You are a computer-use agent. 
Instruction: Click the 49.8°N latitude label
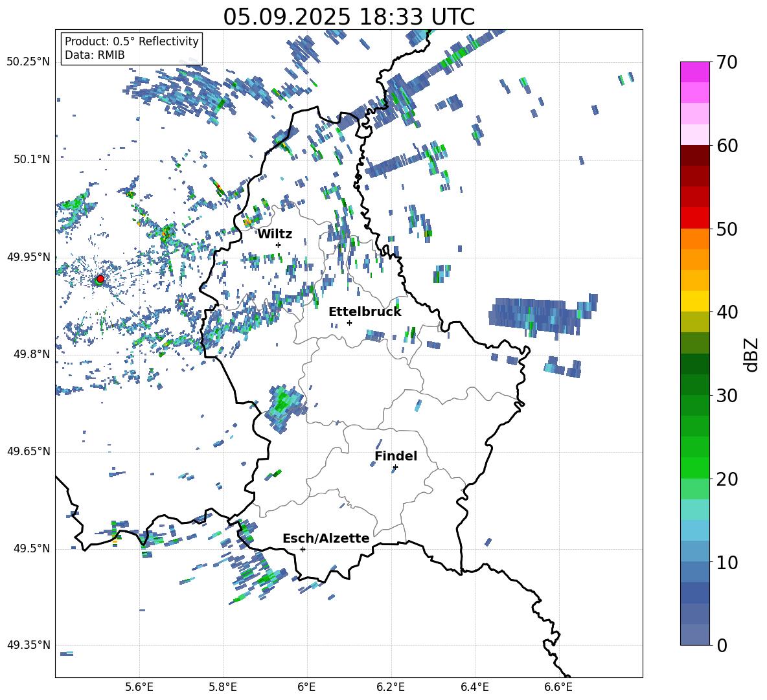[x=32, y=354]
